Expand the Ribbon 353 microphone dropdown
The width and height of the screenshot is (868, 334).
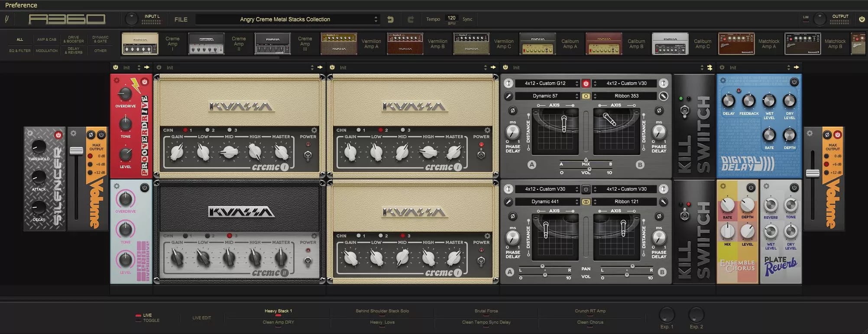point(626,96)
